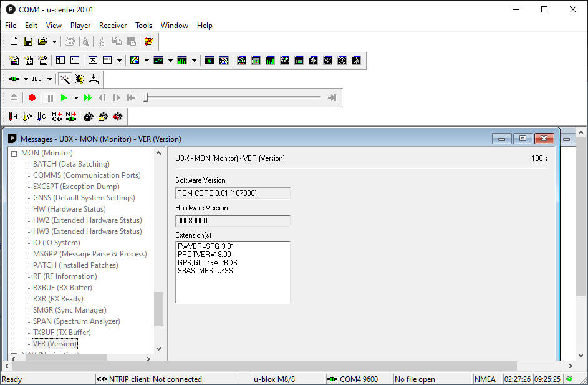Click the Hotstart thermometer H icon

[12, 116]
